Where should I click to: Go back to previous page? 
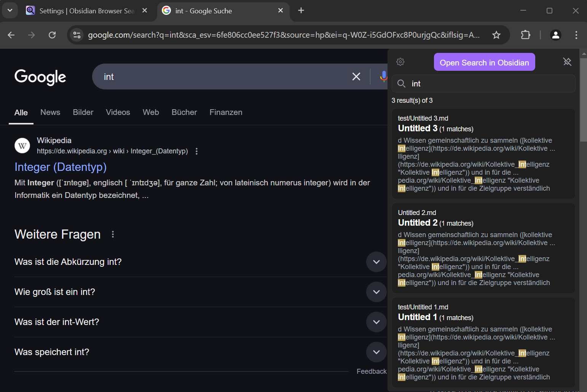[11, 35]
